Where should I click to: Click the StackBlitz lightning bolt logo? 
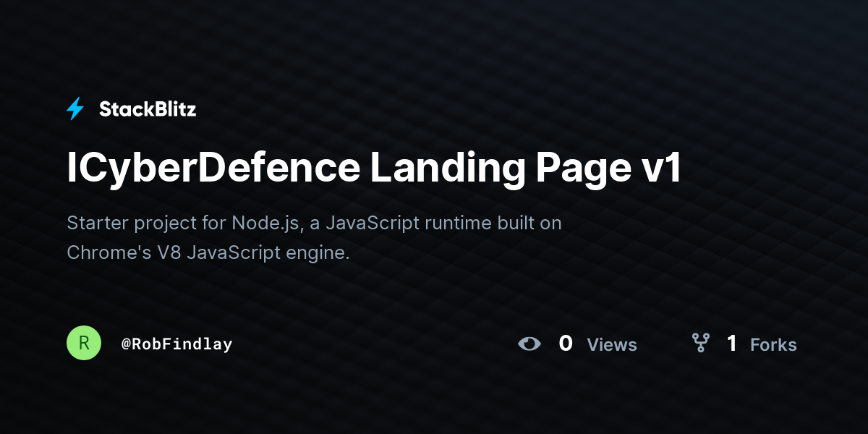click(75, 109)
